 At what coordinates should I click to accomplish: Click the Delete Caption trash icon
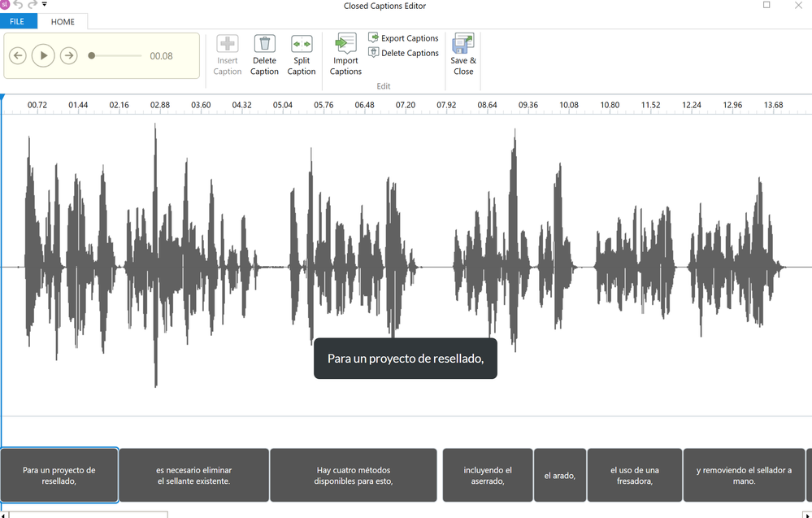[x=264, y=45]
